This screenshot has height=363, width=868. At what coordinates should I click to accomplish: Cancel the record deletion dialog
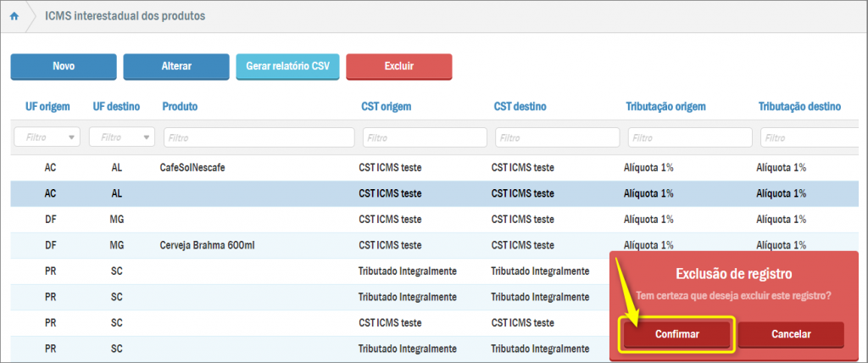coord(791,335)
